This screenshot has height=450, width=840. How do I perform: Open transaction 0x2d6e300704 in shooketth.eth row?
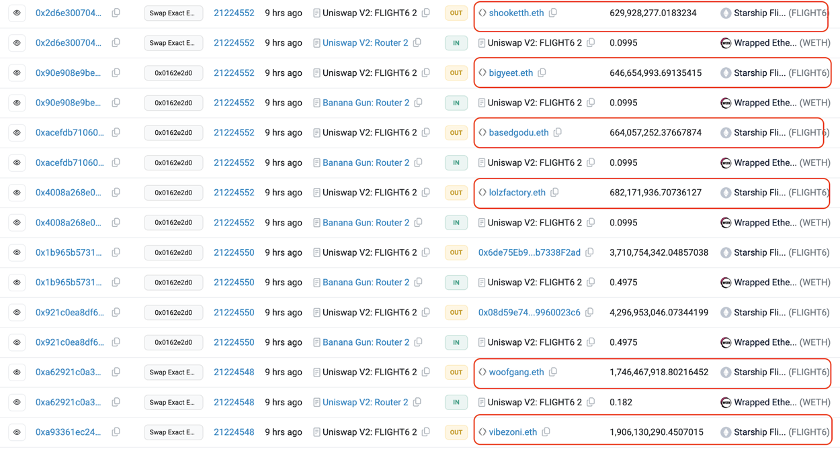pyautogui.click(x=68, y=13)
